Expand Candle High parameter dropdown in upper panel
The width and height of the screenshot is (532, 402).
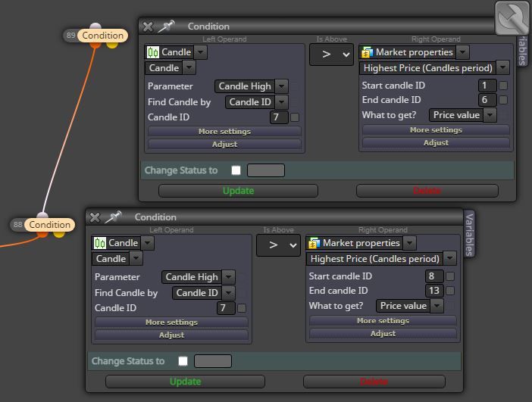(x=282, y=86)
